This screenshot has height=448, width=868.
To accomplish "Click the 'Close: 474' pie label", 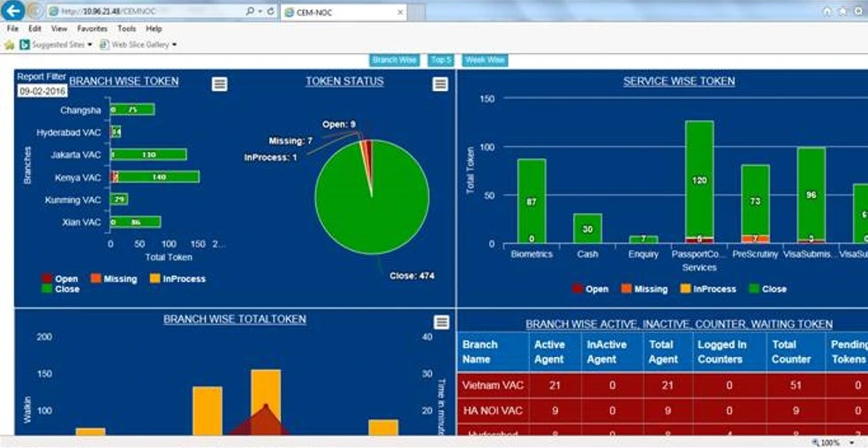I will (411, 275).
